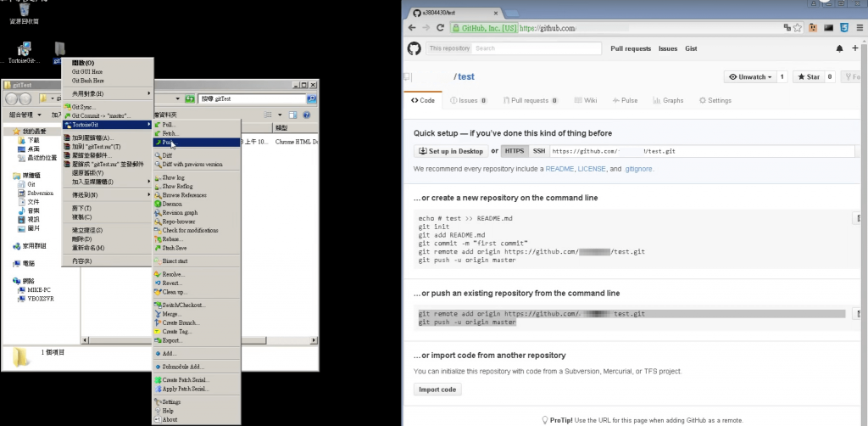
Task: Choose Git GUI Here entry
Action: click(108, 71)
